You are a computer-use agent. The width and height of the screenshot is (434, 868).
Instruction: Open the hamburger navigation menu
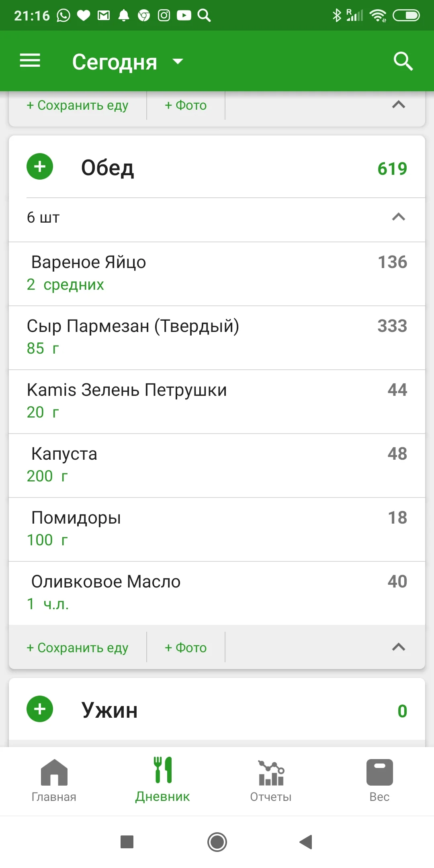30,61
